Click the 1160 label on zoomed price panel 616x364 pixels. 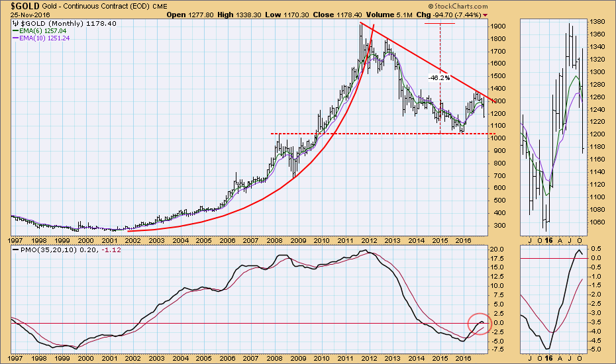(x=597, y=159)
